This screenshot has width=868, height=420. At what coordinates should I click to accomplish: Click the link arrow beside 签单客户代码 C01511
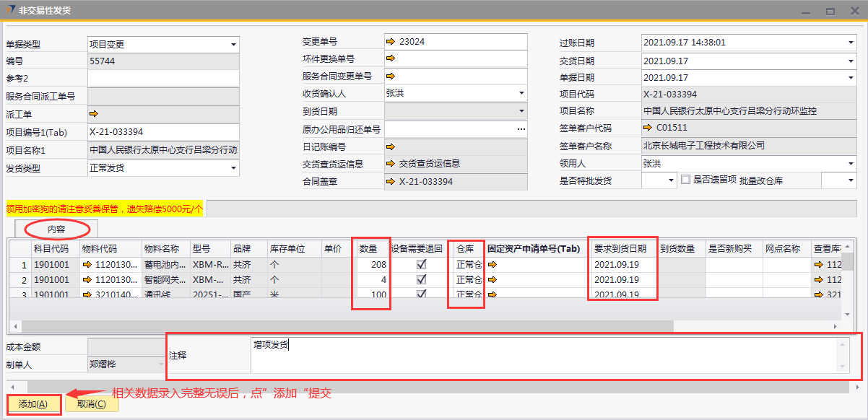pyautogui.click(x=647, y=128)
